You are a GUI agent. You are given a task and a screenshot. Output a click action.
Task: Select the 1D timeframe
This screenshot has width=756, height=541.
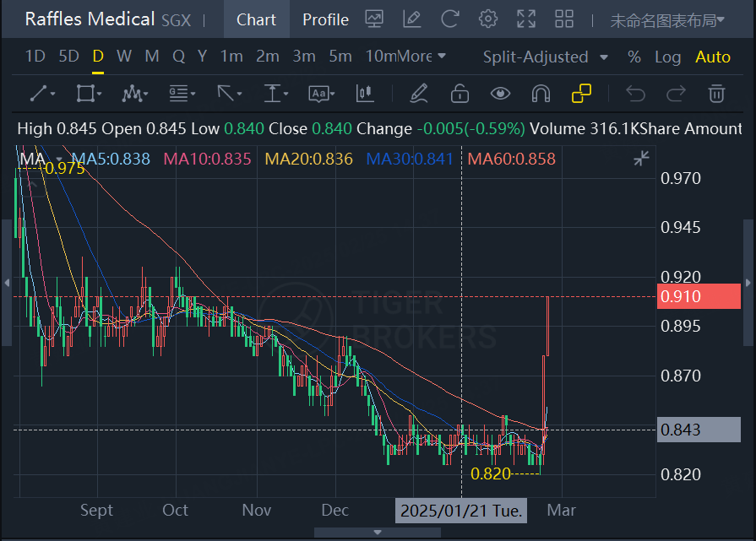click(x=35, y=57)
